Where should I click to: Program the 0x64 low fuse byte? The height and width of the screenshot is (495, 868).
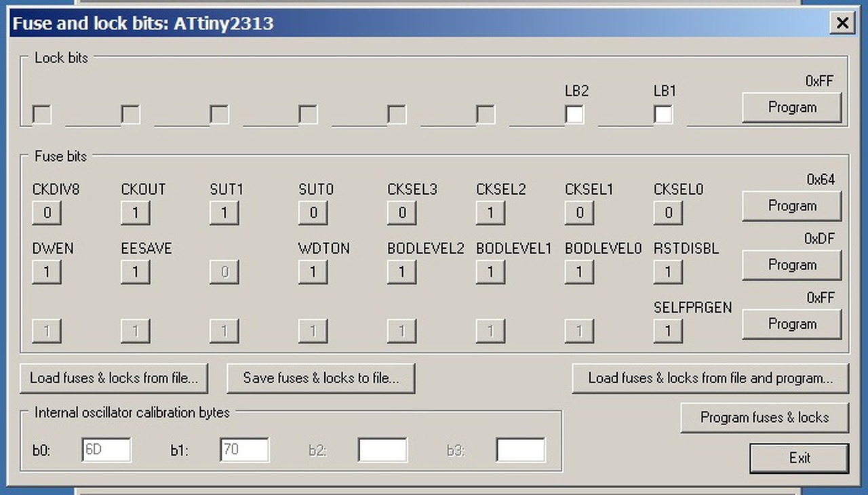[792, 206]
